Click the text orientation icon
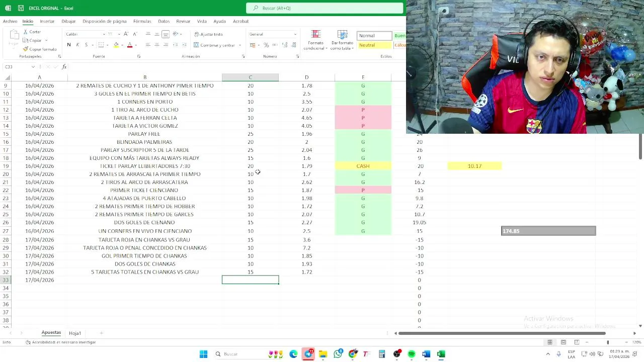Viewport: 644px width, 362px height. pyautogui.click(x=176, y=34)
